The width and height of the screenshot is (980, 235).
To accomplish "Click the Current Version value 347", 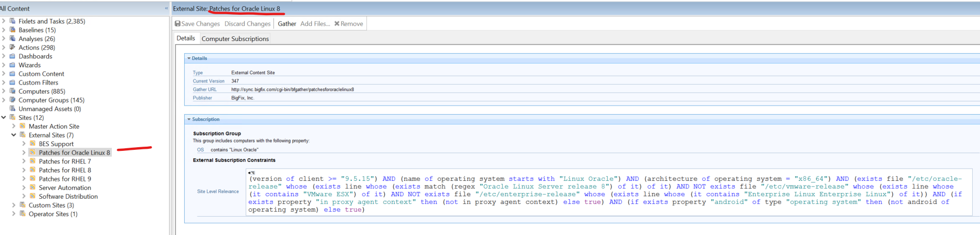I will 235,81.
